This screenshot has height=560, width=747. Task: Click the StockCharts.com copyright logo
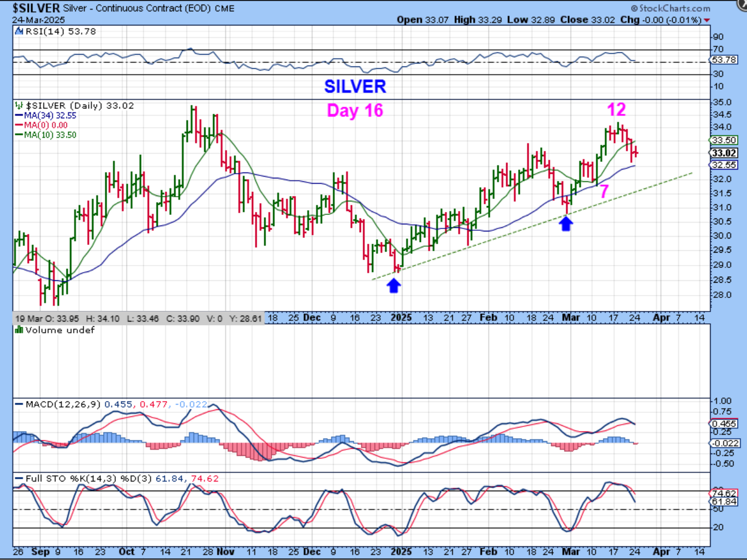669,9
